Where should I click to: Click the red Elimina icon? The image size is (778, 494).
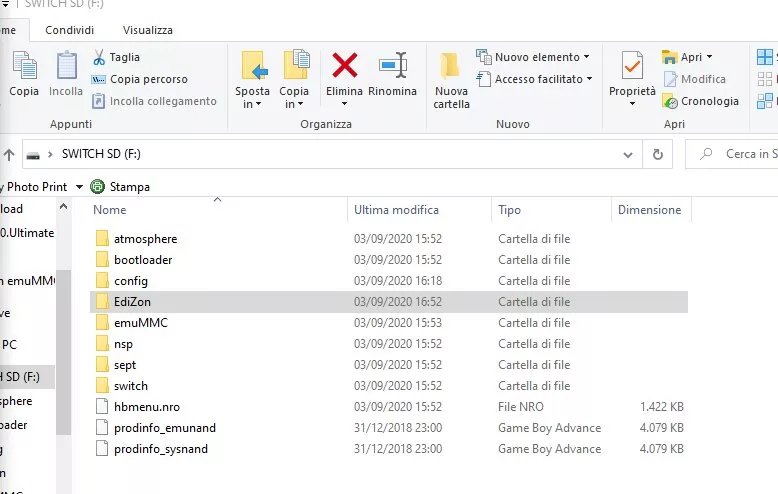344,65
